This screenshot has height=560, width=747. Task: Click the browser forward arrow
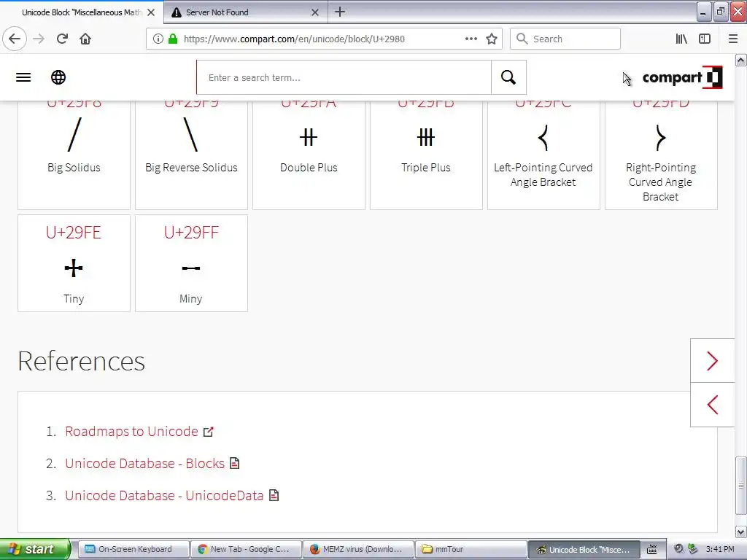[39, 39]
